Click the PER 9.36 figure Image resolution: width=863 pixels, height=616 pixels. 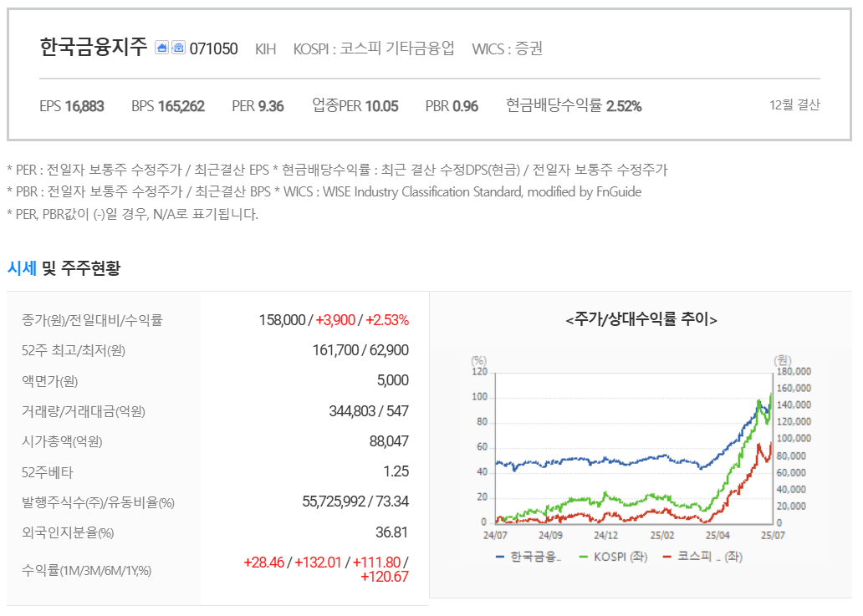(x=258, y=106)
